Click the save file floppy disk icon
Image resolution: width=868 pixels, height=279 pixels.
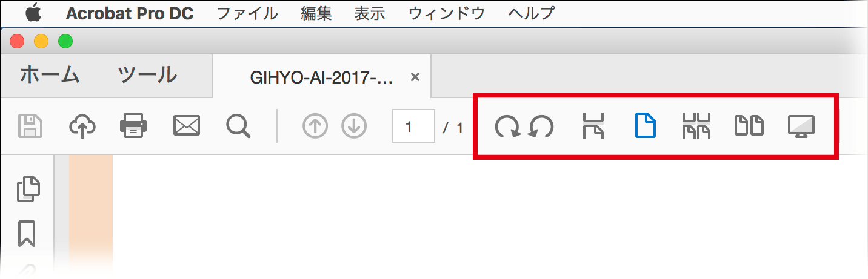click(x=30, y=126)
